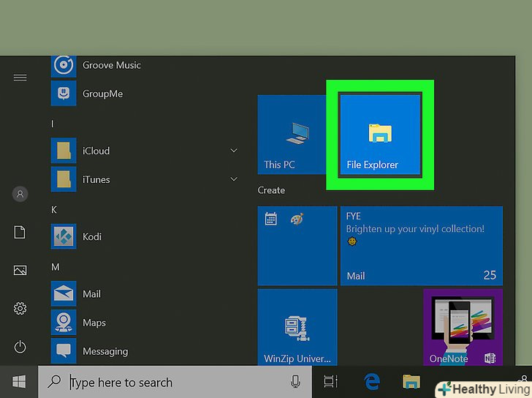This screenshot has width=532, height=398.
Task: Open the WinZip Universal tile
Action: [x=297, y=327]
